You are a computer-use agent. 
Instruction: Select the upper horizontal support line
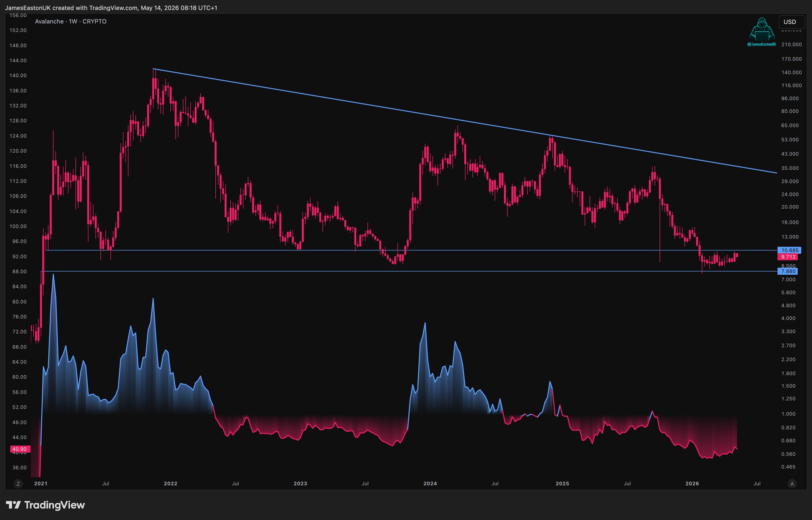tap(411, 250)
